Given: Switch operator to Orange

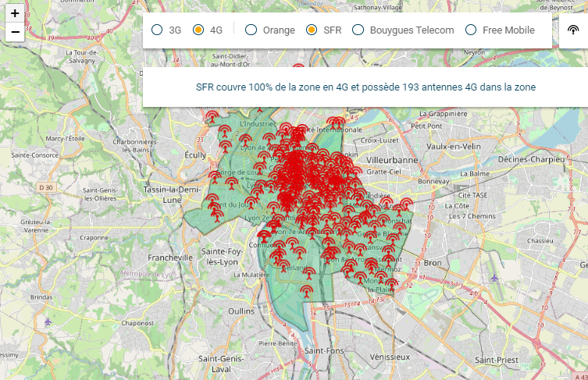Looking at the screenshot, I should point(251,30).
